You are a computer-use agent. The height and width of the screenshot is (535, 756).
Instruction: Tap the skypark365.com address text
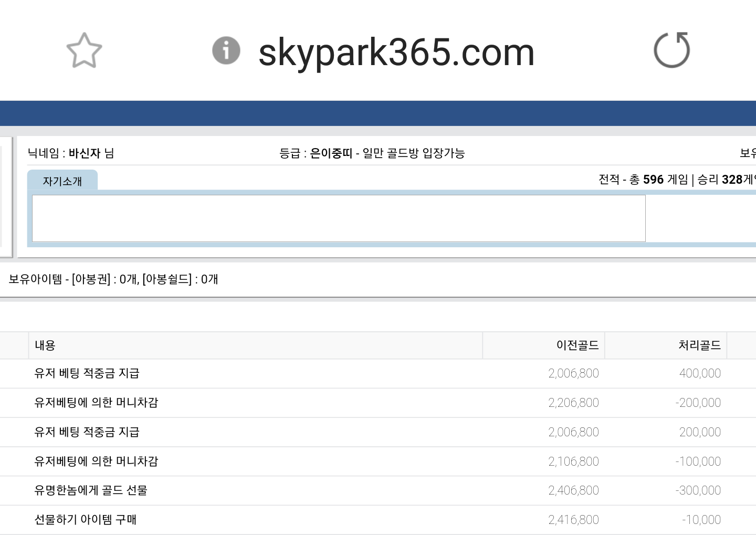pyautogui.click(x=396, y=53)
